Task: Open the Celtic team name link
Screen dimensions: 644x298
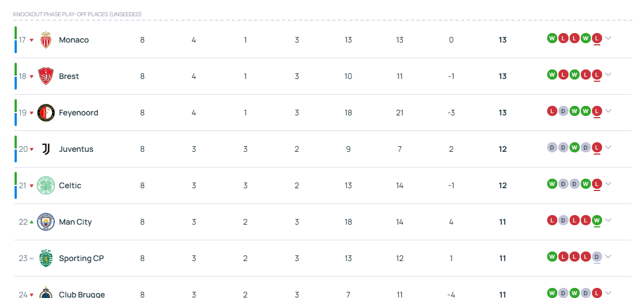Action: pyautogui.click(x=70, y=185)
